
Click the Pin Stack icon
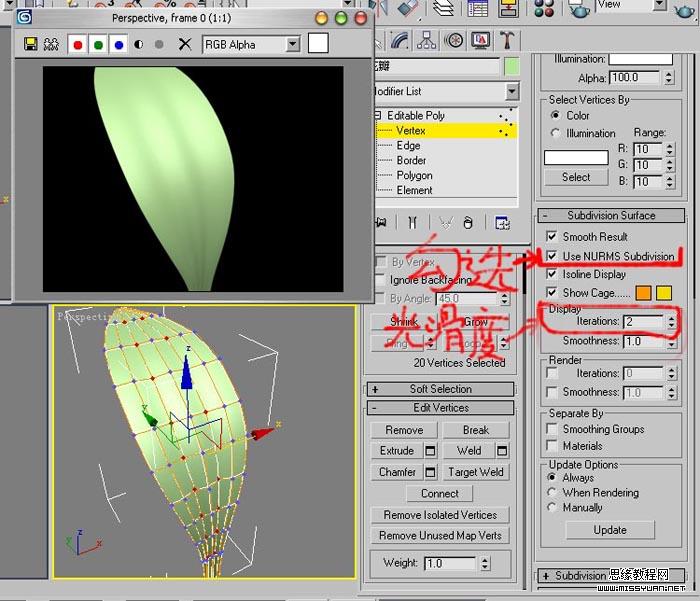click(382, 222)
